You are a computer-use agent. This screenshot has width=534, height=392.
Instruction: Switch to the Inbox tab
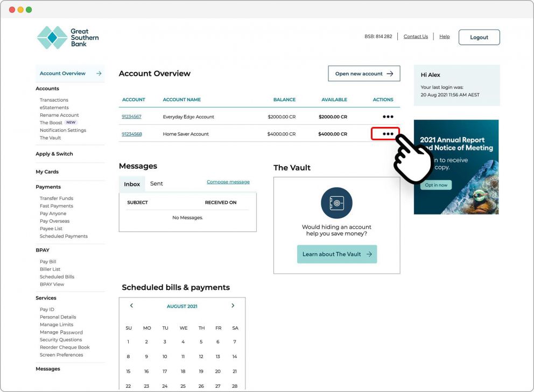[132, 184]
